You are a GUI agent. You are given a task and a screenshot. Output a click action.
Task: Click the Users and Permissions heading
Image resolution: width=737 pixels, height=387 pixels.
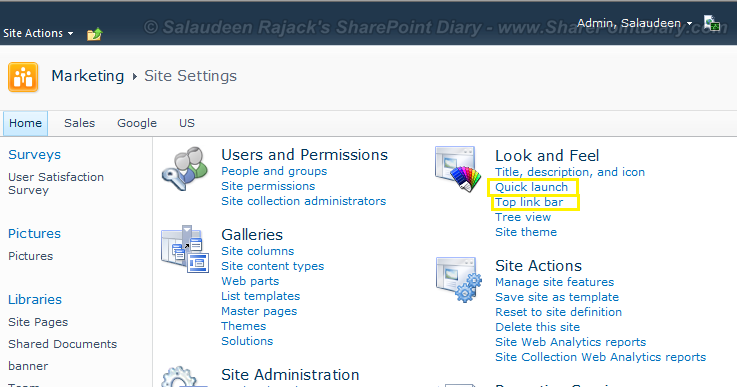[305, 155]
